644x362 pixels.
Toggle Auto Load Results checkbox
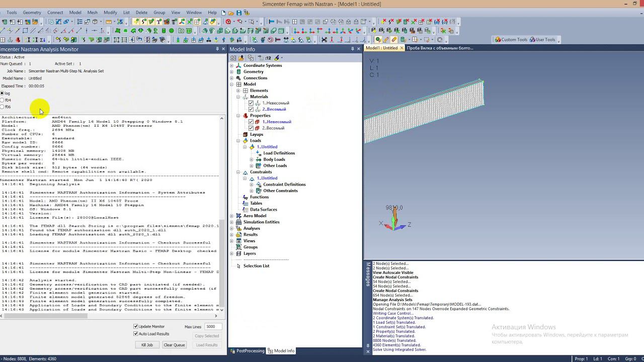click(x=136, y=334)
